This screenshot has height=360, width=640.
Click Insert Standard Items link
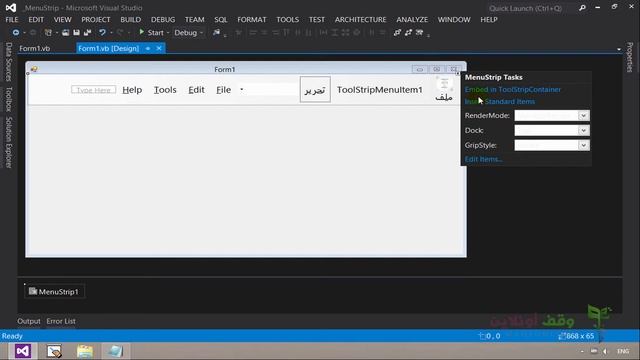tap(500, 102)
